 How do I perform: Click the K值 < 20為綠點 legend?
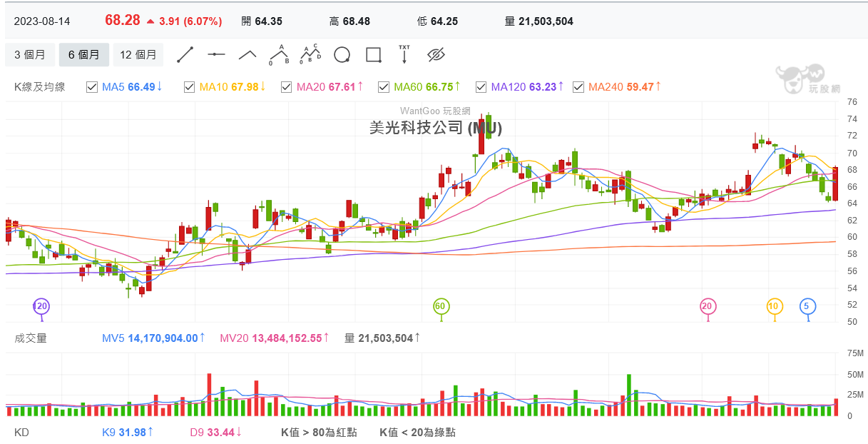click(417, 432)
